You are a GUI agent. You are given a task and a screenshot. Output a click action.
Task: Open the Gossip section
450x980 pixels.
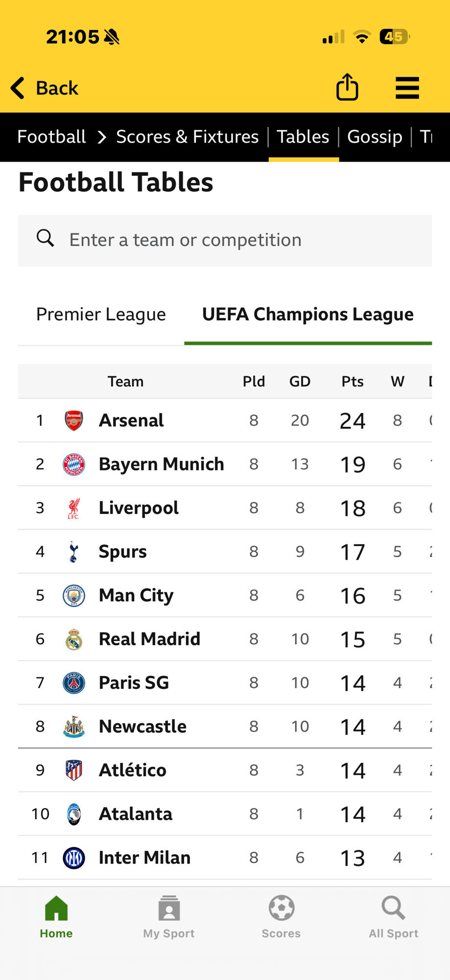[375, 137]
